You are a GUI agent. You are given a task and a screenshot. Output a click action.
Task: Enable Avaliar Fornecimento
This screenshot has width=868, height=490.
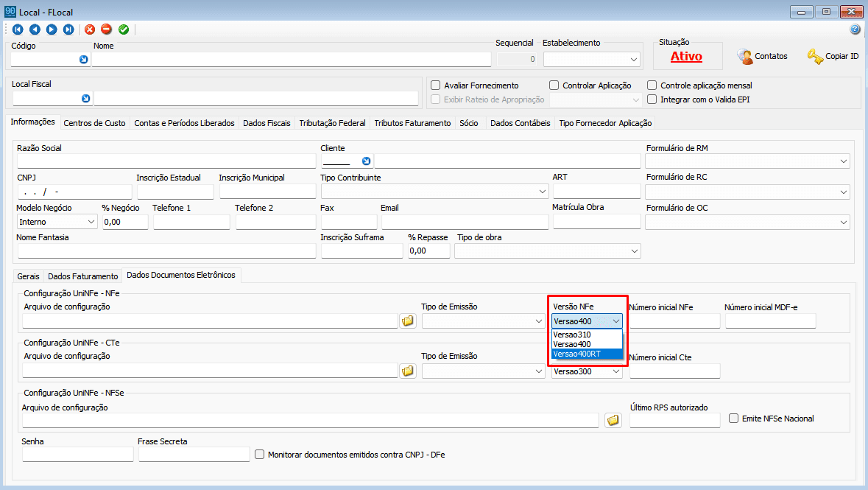437,85
